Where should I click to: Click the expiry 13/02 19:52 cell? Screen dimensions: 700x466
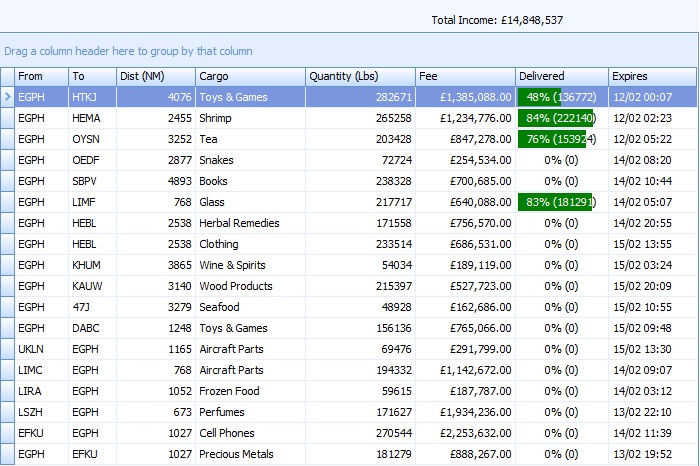coord(652,454)
